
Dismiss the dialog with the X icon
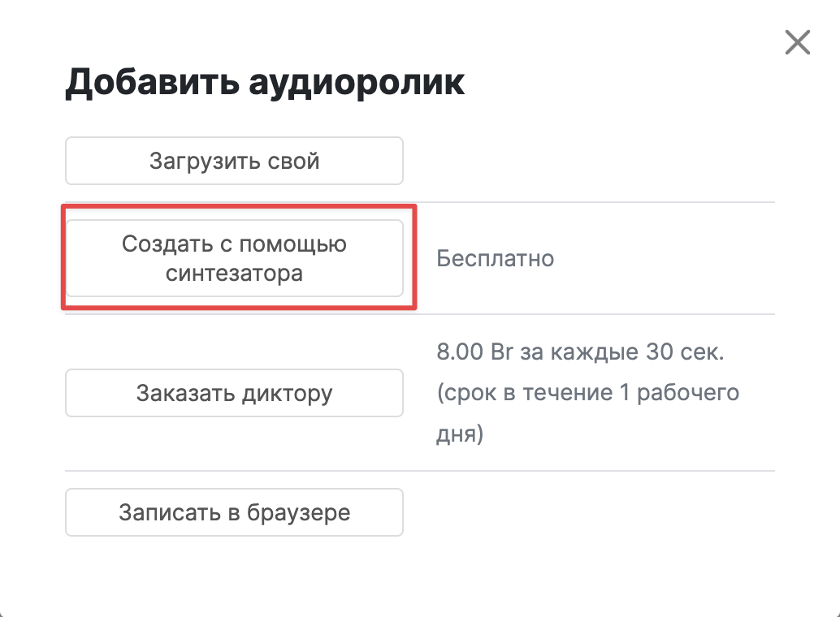point(797,42)
